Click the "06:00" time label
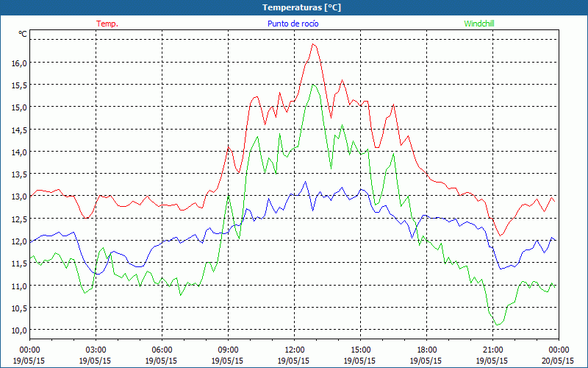Screen dimensions: 588x368 click(162, 350)
